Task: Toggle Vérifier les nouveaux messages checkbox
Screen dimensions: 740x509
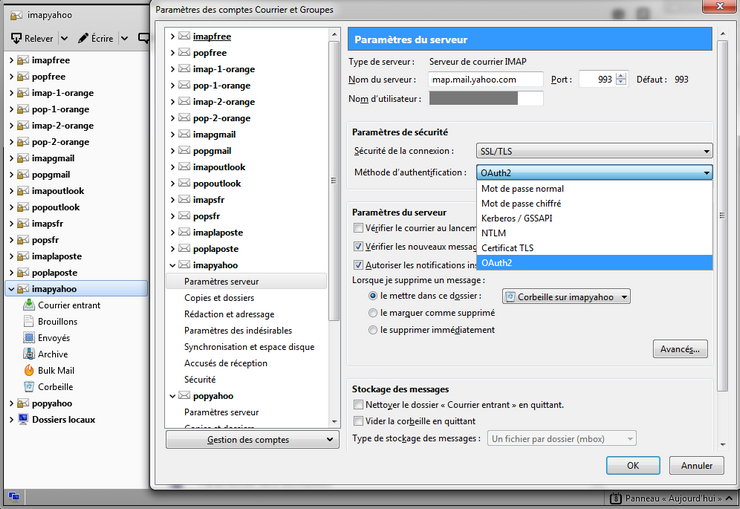Action: 358,246
